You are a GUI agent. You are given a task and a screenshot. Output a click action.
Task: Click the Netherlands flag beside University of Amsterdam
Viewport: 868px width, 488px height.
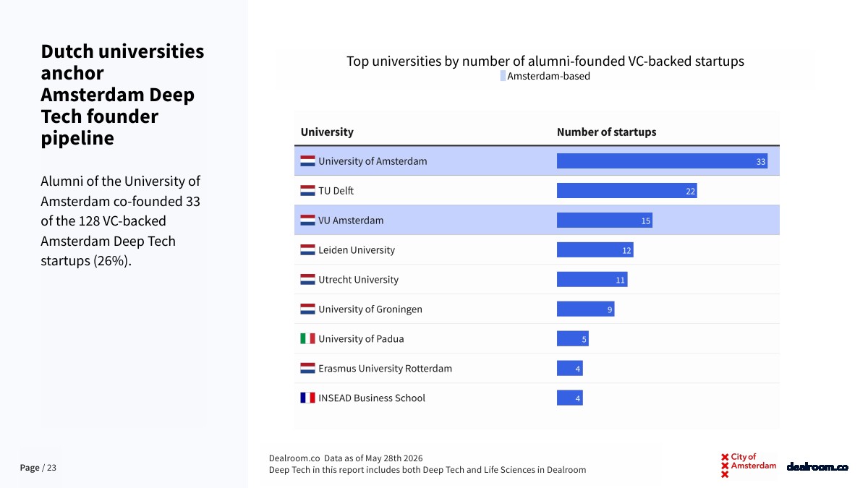click(x=307, y=161)
